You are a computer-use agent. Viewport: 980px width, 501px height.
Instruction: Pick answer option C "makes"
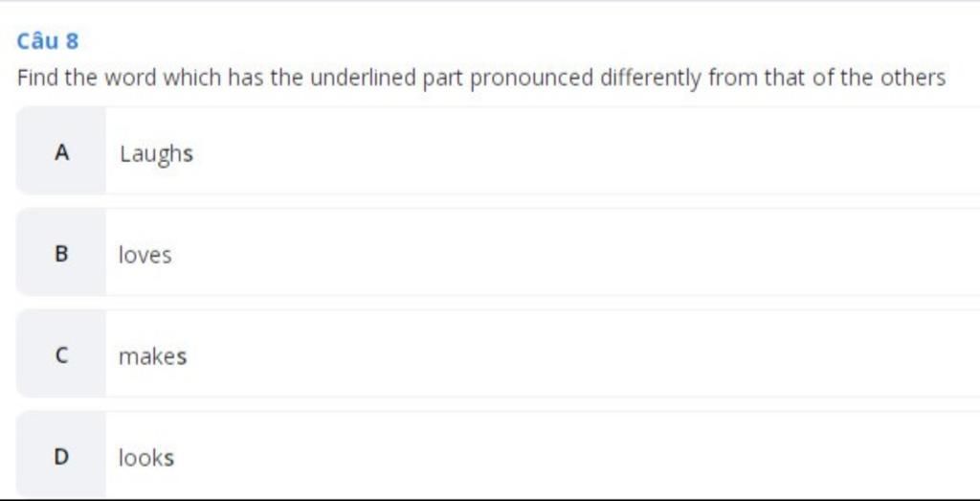tap(498, 353)
